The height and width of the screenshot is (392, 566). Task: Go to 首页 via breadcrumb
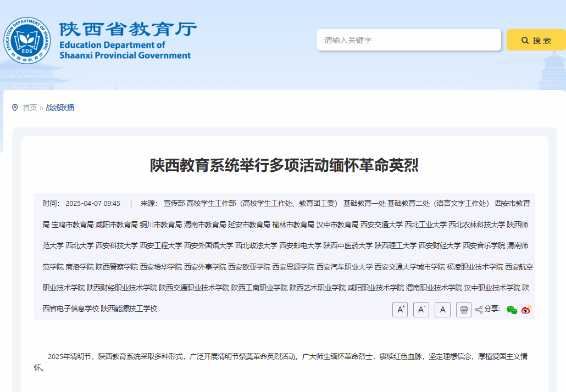pos(30,108)
